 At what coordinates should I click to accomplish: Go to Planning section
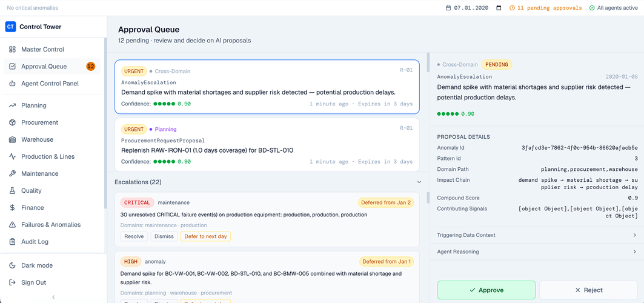(x=51, y=105)
